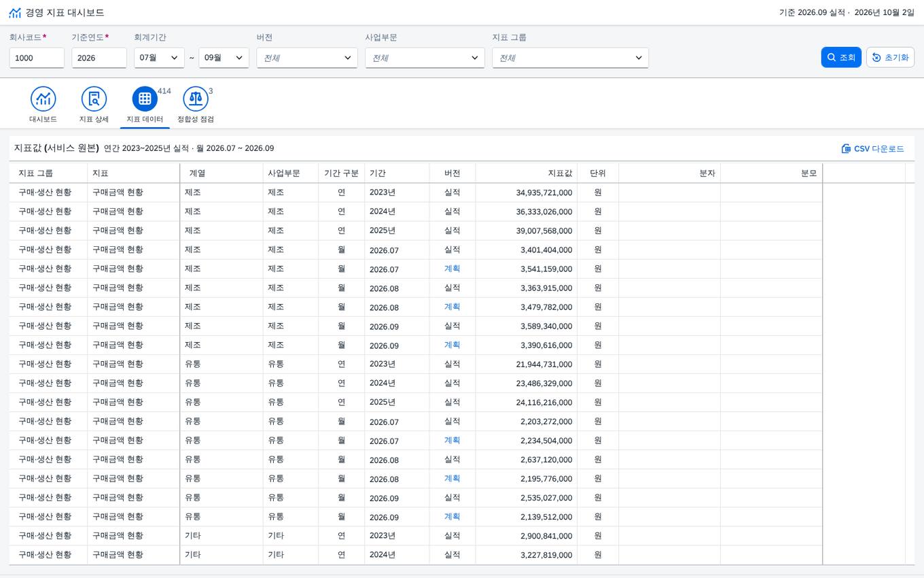Click the 분모 column header
Screen dimensions: 924x578
pyautogui.click(x=771, y=173)
